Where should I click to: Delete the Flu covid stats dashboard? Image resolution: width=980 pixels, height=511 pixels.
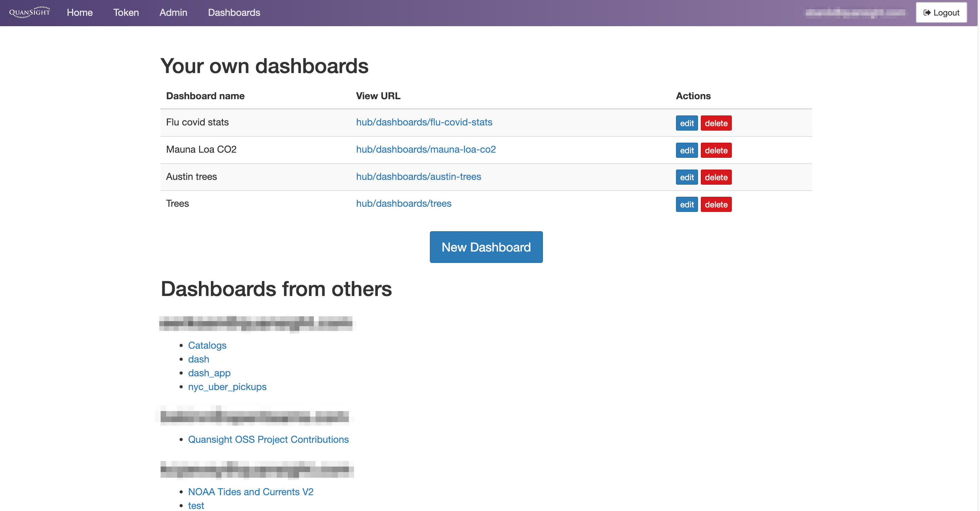tap(716, 123)
